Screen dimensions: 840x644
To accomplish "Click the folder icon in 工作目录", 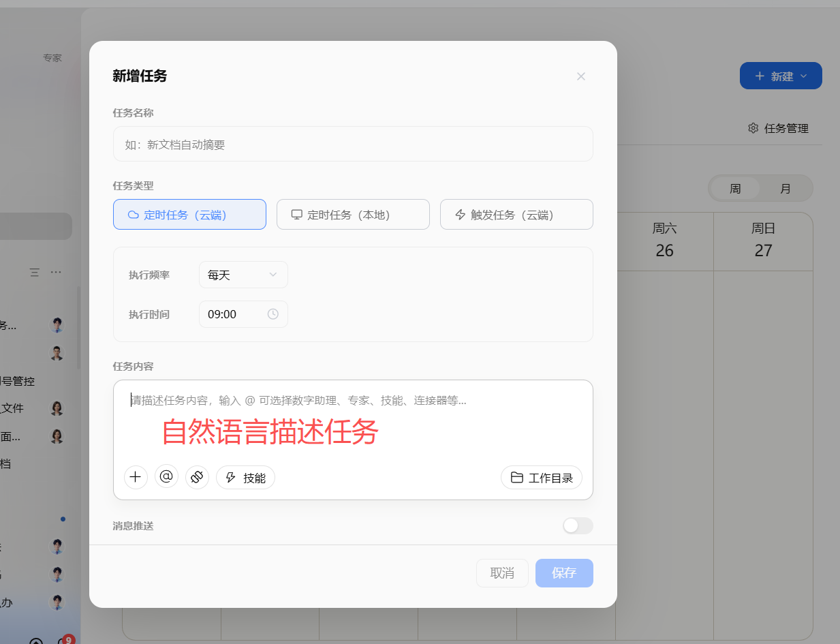I will 517,478.
